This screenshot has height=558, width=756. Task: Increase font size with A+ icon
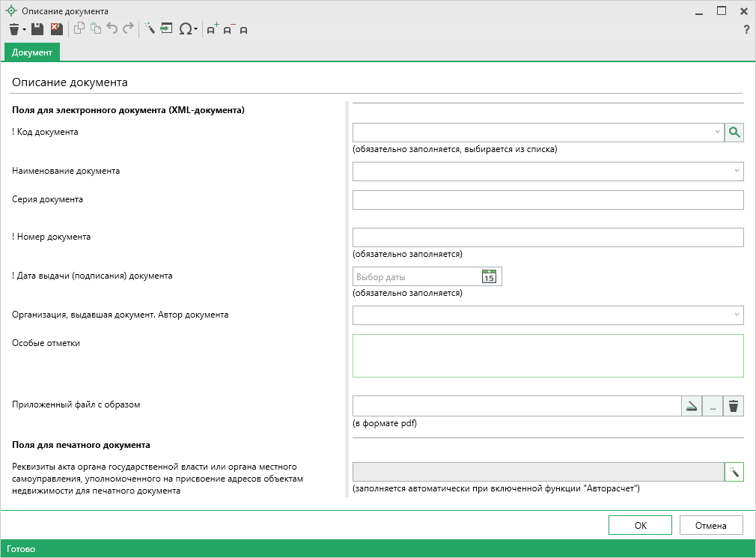coord(213,29)
